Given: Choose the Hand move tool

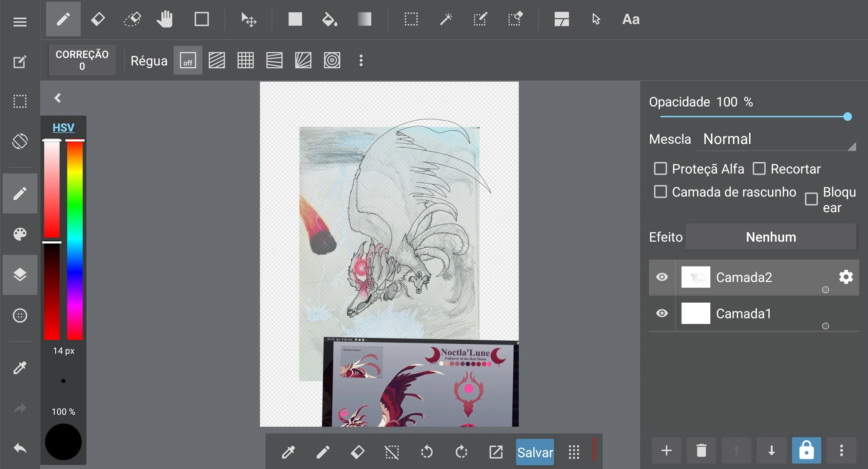Looking at the screenshot, I should coord(165,19).
